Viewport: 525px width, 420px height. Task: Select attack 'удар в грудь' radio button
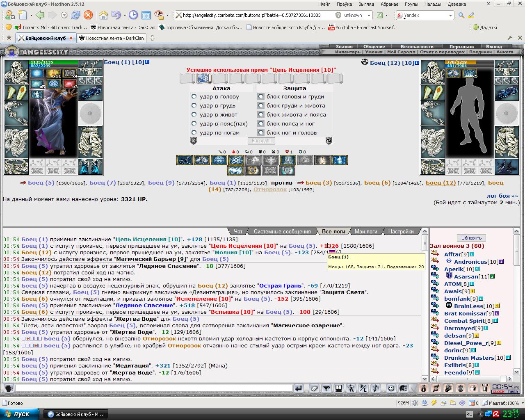pos(194,105)
